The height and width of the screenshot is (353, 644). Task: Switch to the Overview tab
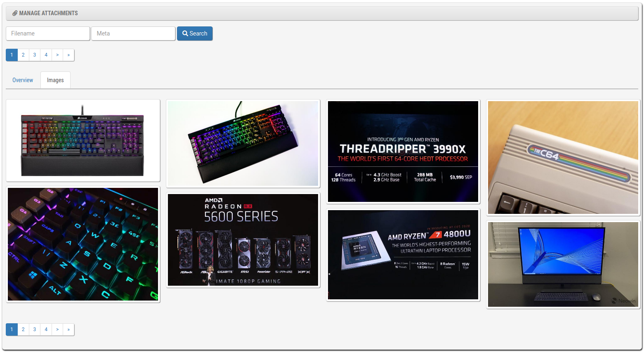(23, 80)
